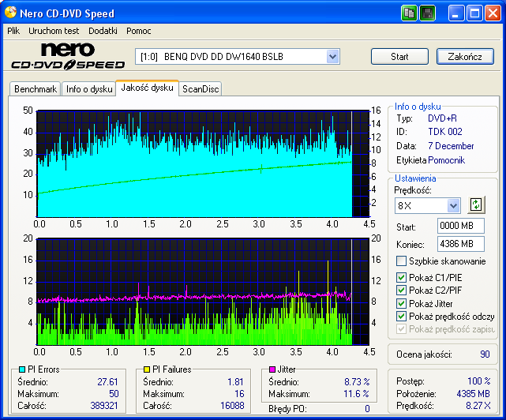
Task: Switch to the Benchmark tab
Action: pyautogui.click(x=36, y=89)
